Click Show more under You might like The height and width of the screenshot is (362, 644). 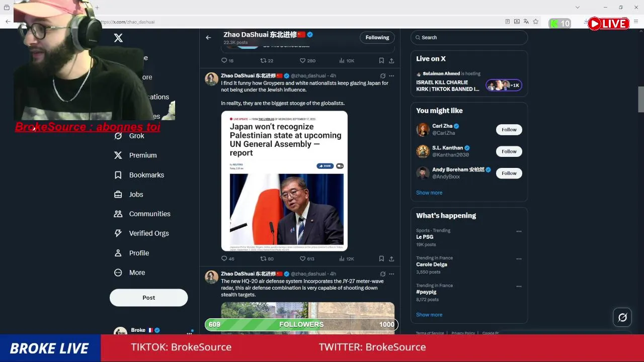coord(429,193)
